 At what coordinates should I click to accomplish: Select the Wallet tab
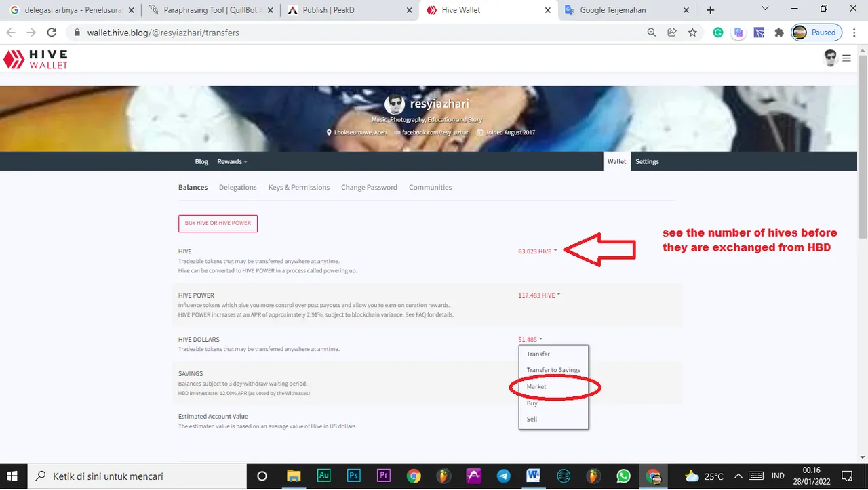pos(617,161)
